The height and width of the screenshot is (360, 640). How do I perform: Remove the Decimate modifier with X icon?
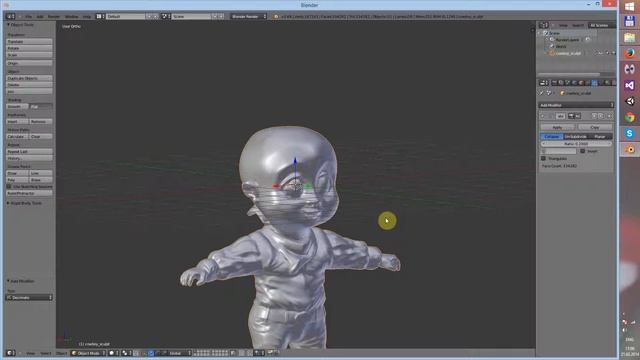click(x=609, y=116)
